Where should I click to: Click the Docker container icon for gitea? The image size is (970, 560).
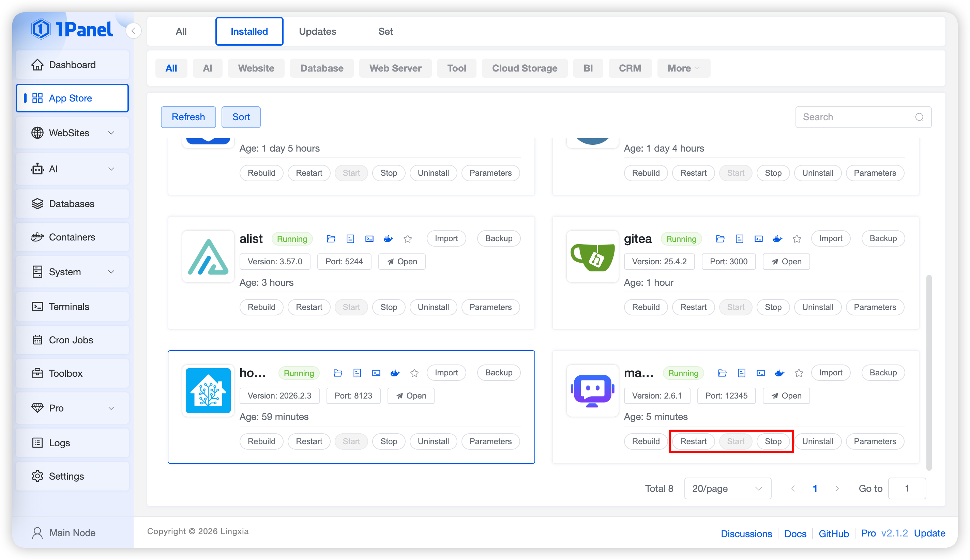(777, 239)
